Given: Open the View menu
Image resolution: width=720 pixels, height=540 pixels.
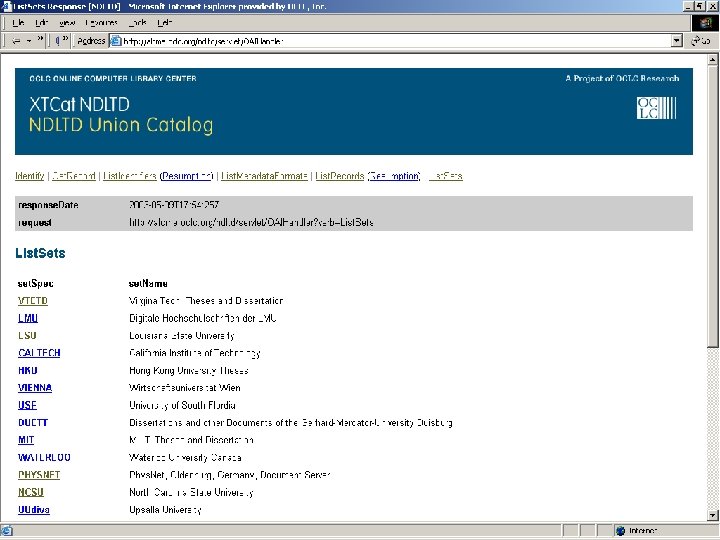Looking at the screenshot, I should (67, 22).
